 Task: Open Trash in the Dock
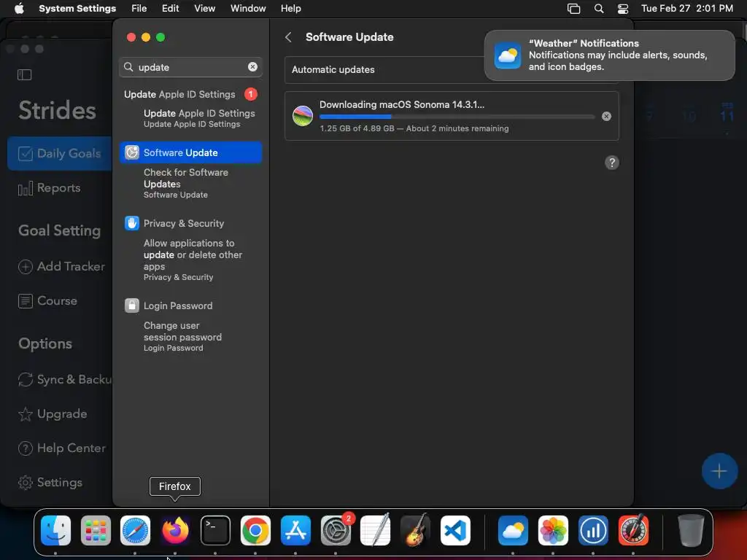coord(691,530)
